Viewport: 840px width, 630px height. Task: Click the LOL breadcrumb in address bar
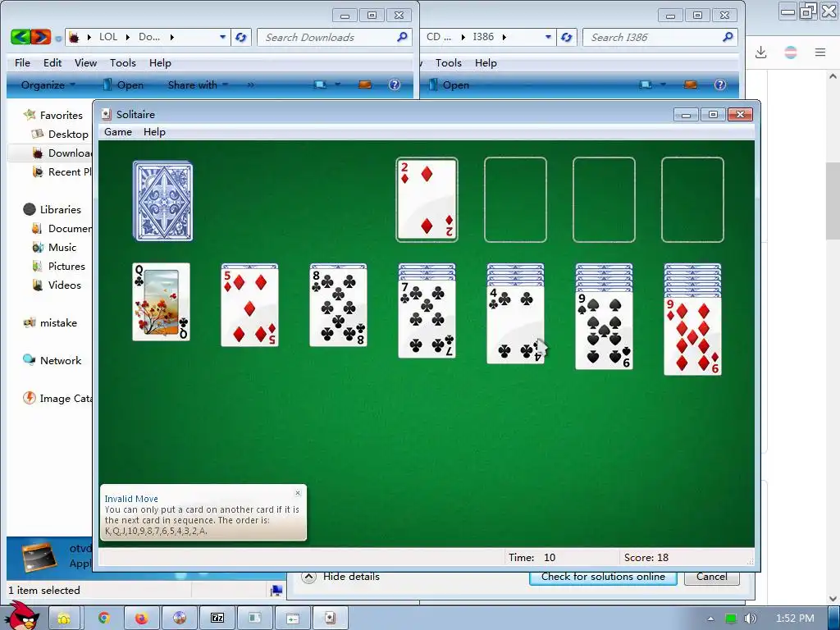[x=108, y=37]
